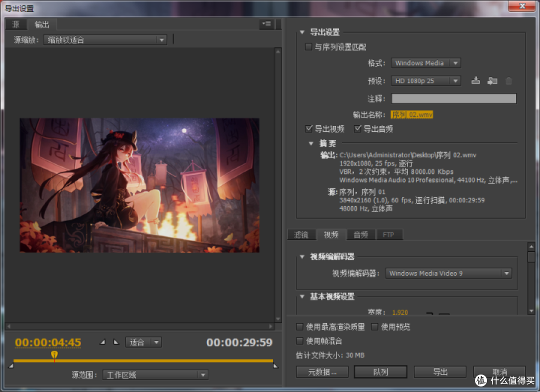Collapse the video codec section
Screen dimensions: 540x392
click(302, 257)
